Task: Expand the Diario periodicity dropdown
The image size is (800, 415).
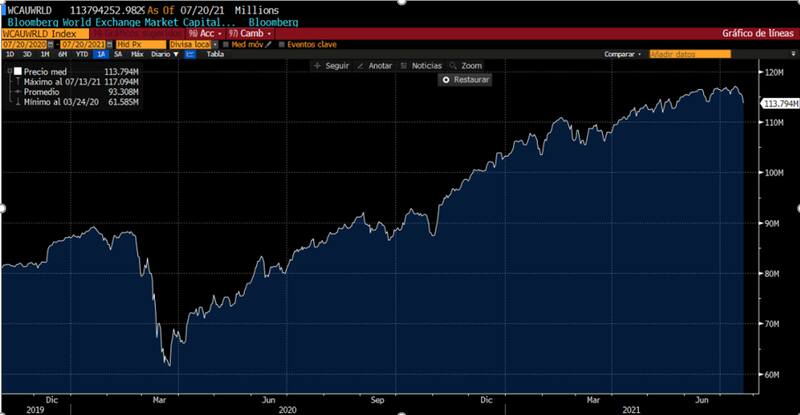Action: [x=158, y=54]
